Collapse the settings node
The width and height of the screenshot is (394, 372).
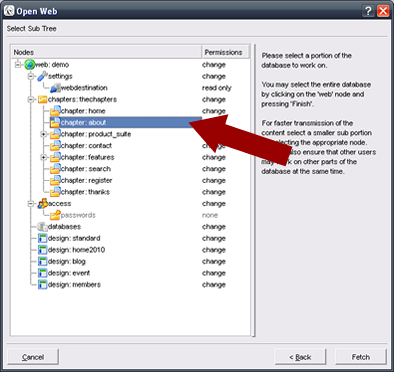pos(31,76)
